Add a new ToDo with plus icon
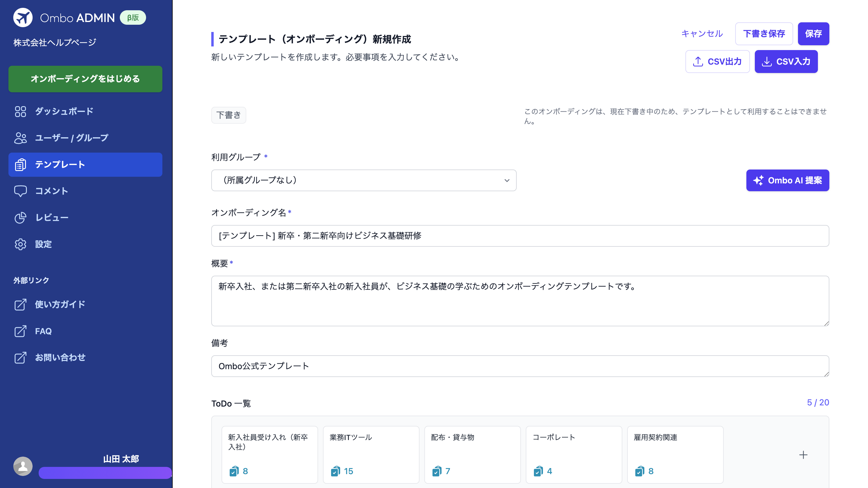 (x=803, y=455)
